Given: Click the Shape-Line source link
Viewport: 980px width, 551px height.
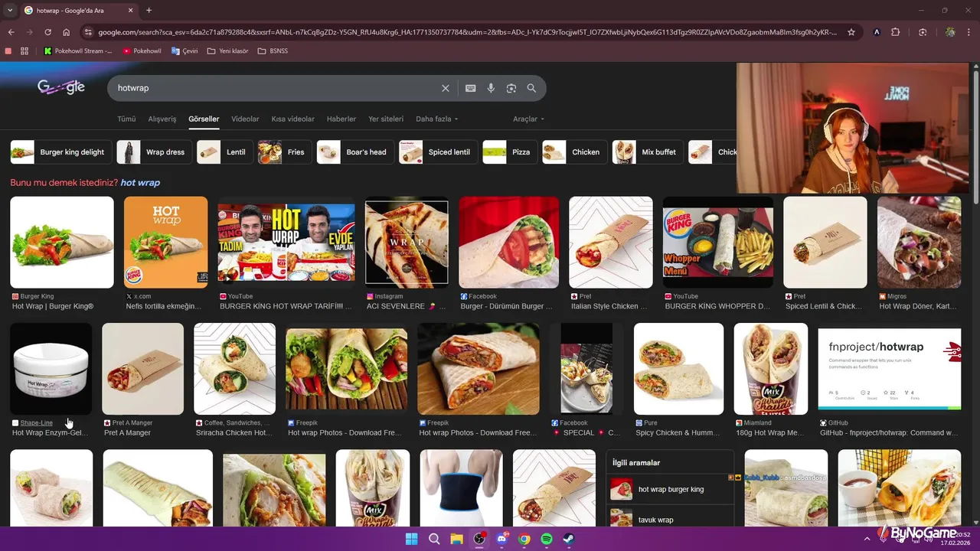Looking at the screenshot, I should coord(36,422).
